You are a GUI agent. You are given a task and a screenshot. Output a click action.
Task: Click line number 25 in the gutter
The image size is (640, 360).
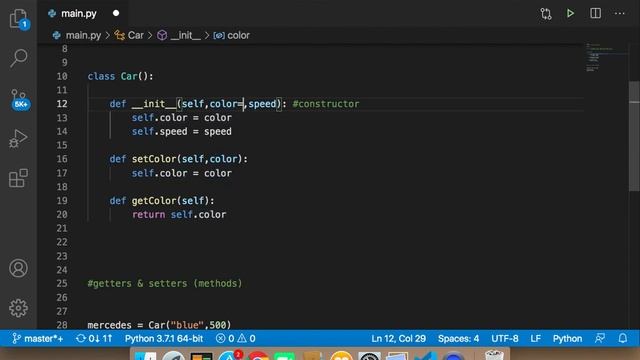tap(62, 283)
